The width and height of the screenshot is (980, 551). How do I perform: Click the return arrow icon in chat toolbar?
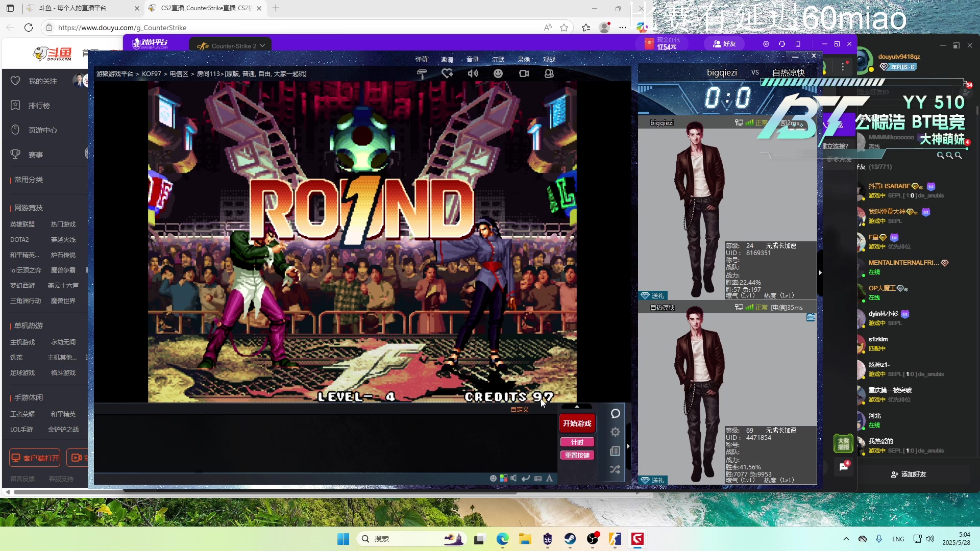coord(525,479)
